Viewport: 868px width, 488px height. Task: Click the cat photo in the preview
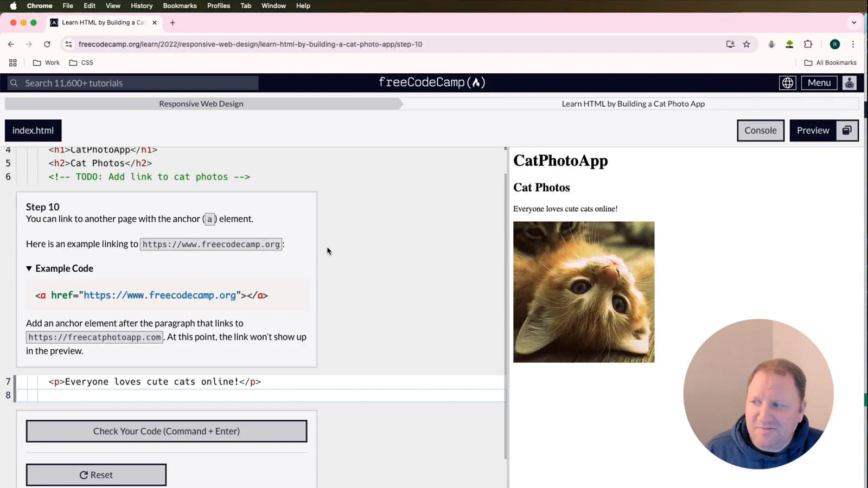pyautogui.click(x=584, y=292)
